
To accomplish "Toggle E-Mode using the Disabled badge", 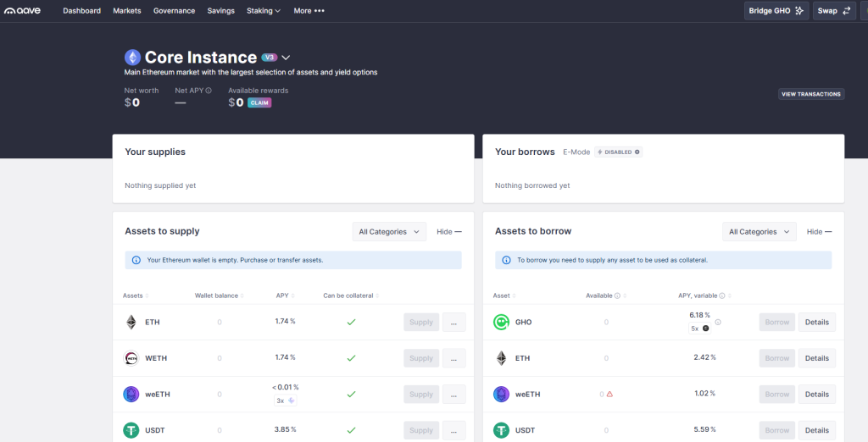I will [x=618, y=152].
